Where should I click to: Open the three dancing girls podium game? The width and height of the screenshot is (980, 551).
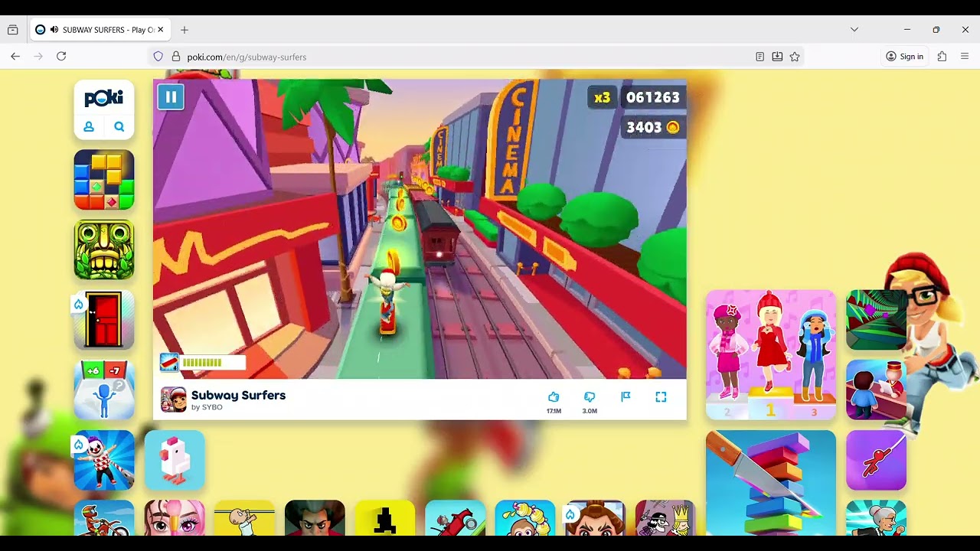coord(771,355)
